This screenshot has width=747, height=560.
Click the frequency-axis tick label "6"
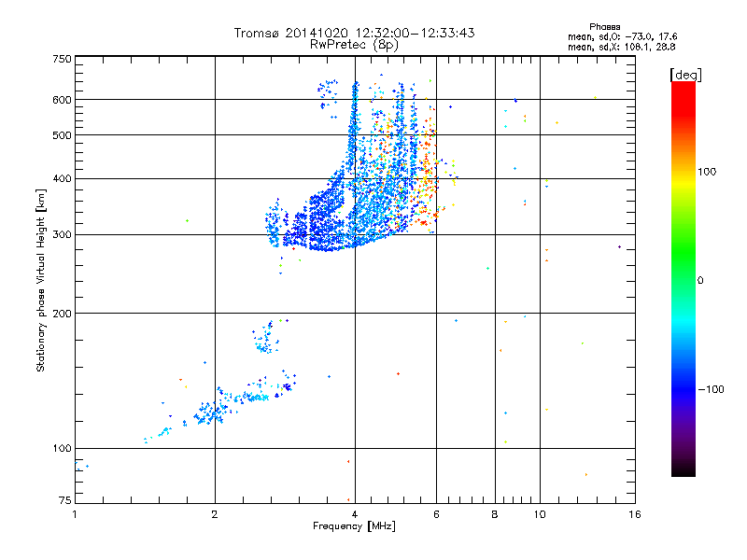pyautogui.click(x=436, y=514)
